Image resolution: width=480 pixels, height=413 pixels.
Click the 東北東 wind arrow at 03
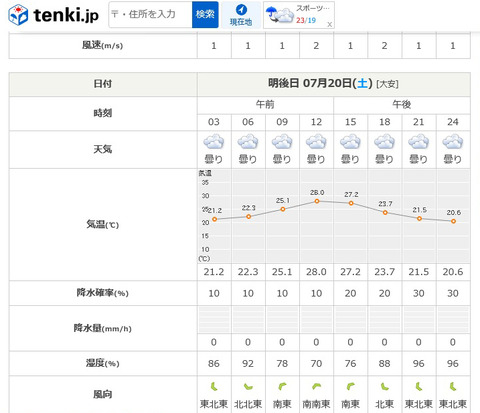(x=214, y=387)
